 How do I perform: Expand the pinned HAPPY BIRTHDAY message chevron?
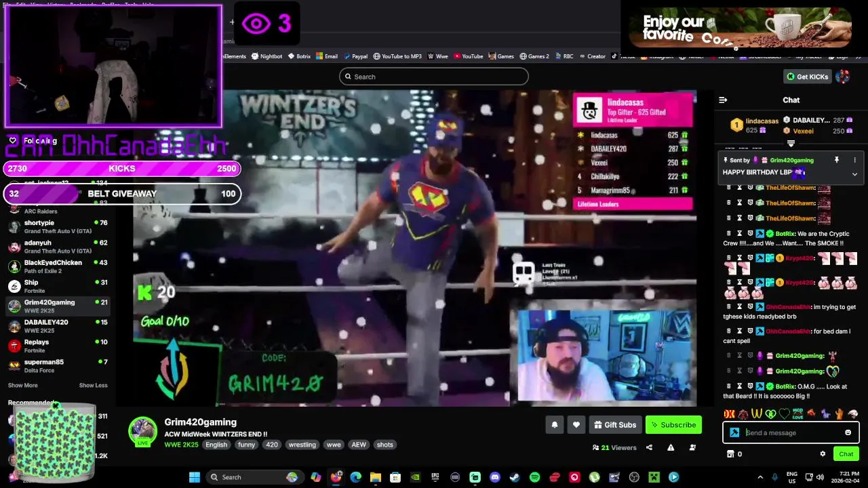[x=854, y=174]
